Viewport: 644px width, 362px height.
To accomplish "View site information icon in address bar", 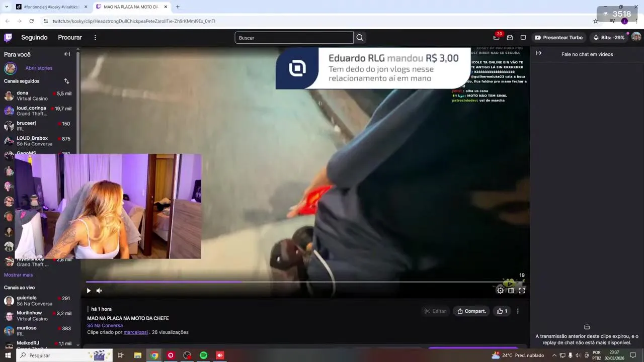I will tap(46, 21).
